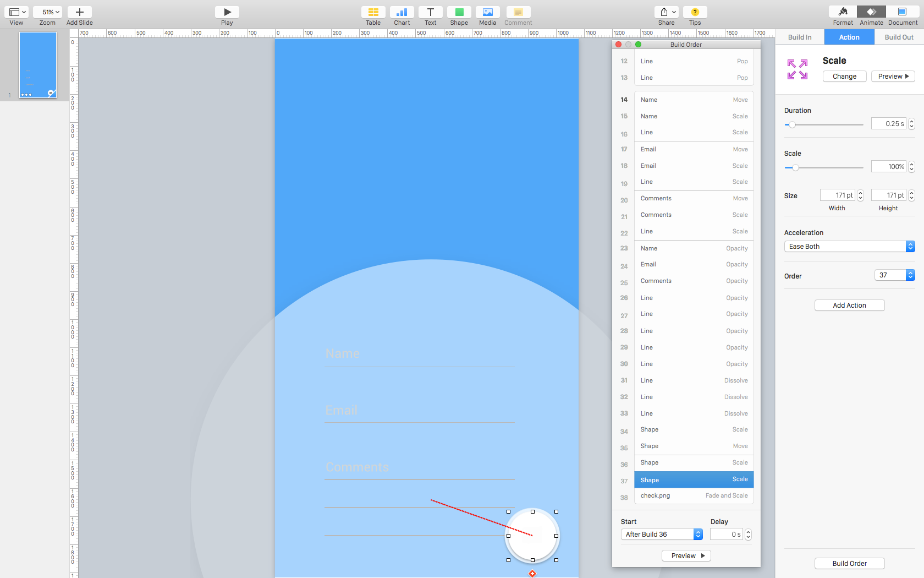Viewport: 924px width, 578px height.
Task: Click the Name text on the slide
Action: tap(343, 353)
